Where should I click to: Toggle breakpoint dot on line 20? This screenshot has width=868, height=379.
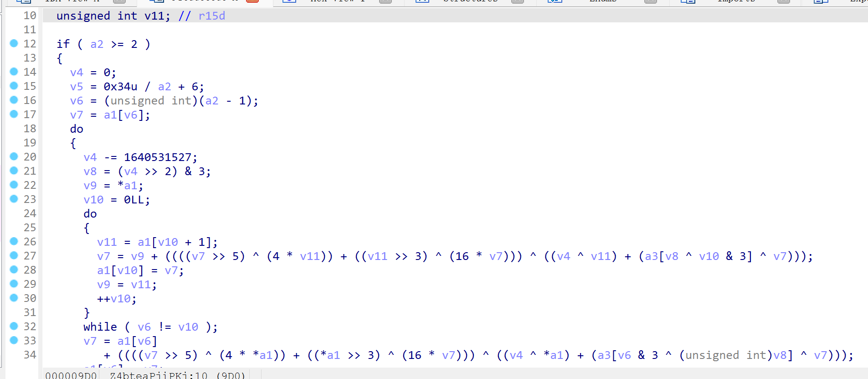coord(14,156)
